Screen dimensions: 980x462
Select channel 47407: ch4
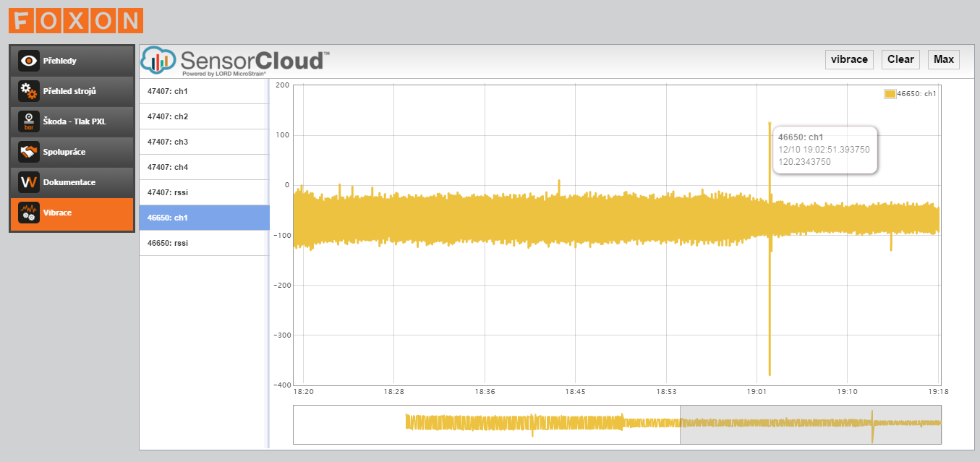pos(205,167)
